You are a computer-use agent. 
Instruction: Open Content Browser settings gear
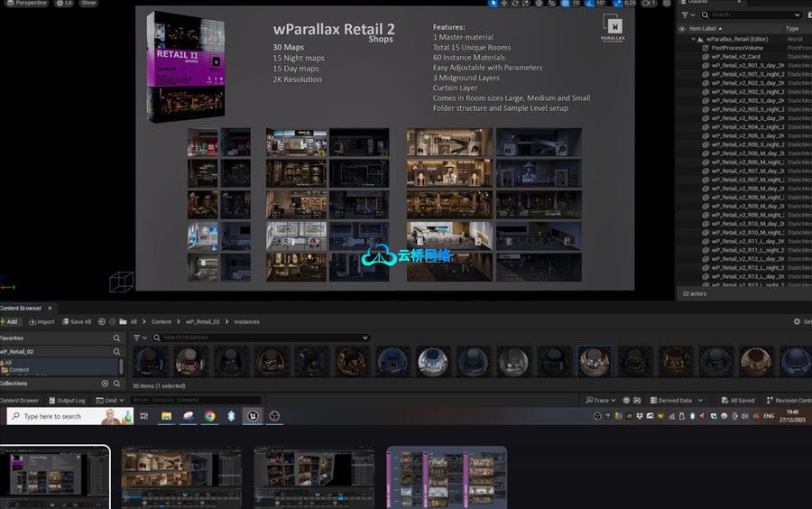(797, 321)
